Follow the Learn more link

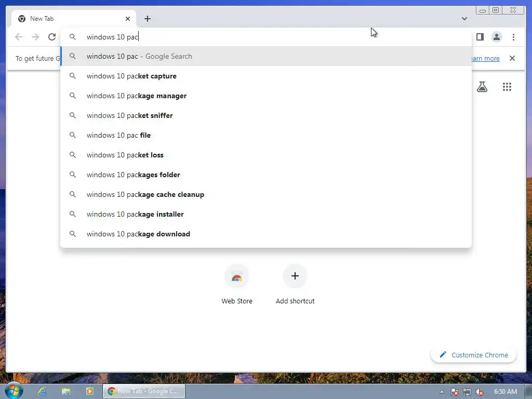pyautogui.click(x=485, y=58)
